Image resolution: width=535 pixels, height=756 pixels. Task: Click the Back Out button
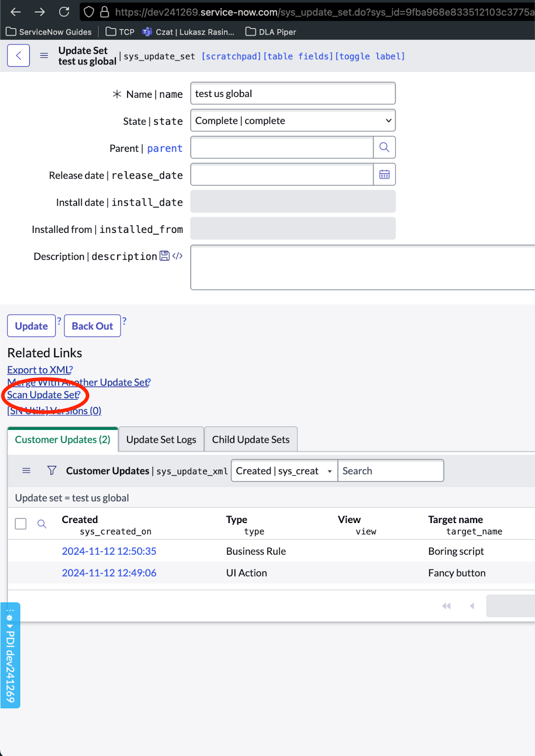click(92, 326)
